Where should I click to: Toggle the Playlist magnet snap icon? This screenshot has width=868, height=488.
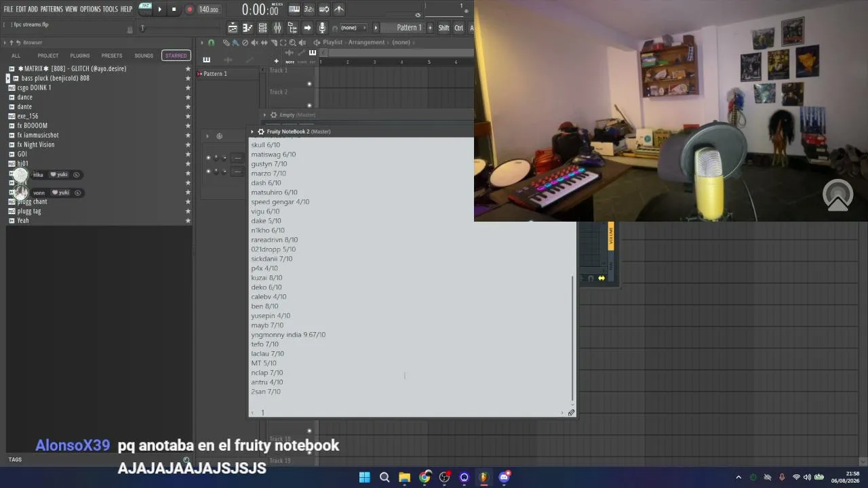211,43
